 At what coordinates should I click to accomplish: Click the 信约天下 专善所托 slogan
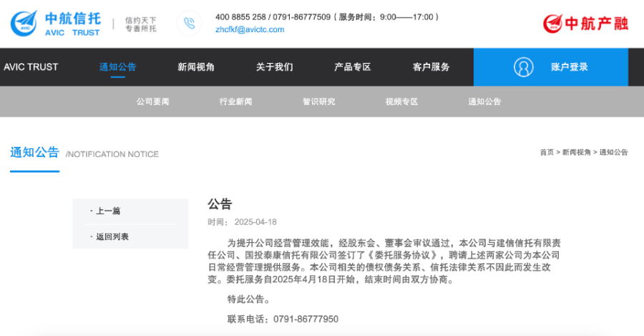141,24
